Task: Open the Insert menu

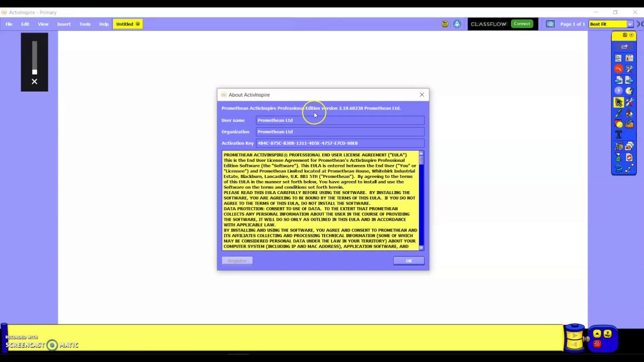Action: (x=64, y=24)
